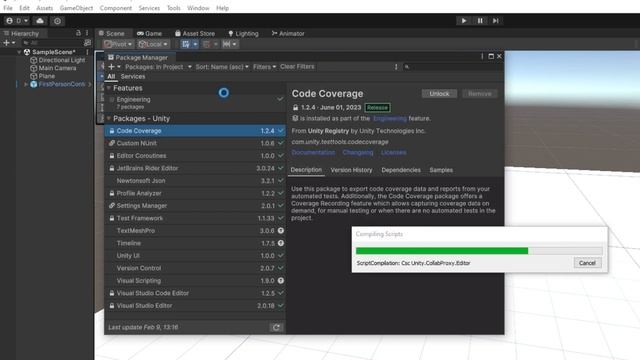The image size is (640, 360).
Task: Click the Timeline update available icon
Action: (281, 243)
